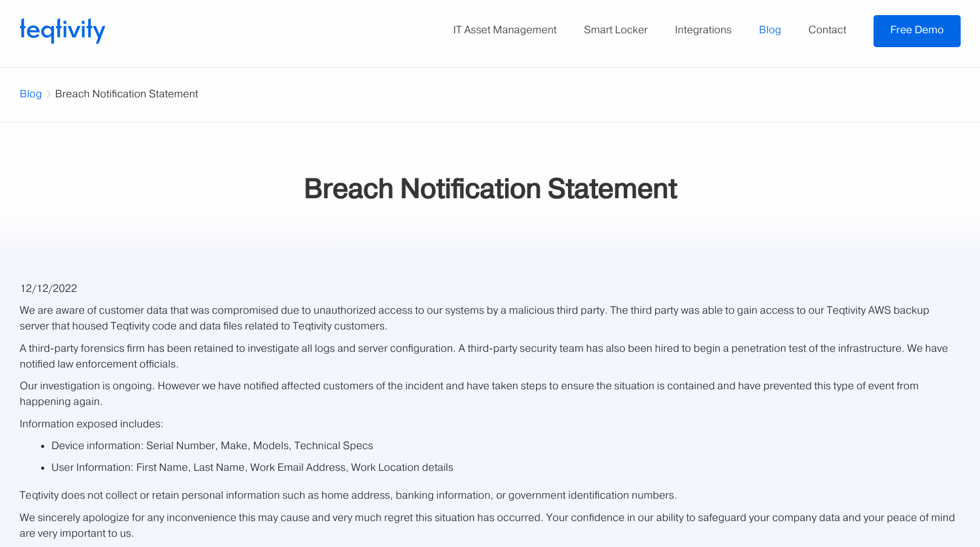Click the Breach Notification Statement breadcrumb text

(126, 94)
